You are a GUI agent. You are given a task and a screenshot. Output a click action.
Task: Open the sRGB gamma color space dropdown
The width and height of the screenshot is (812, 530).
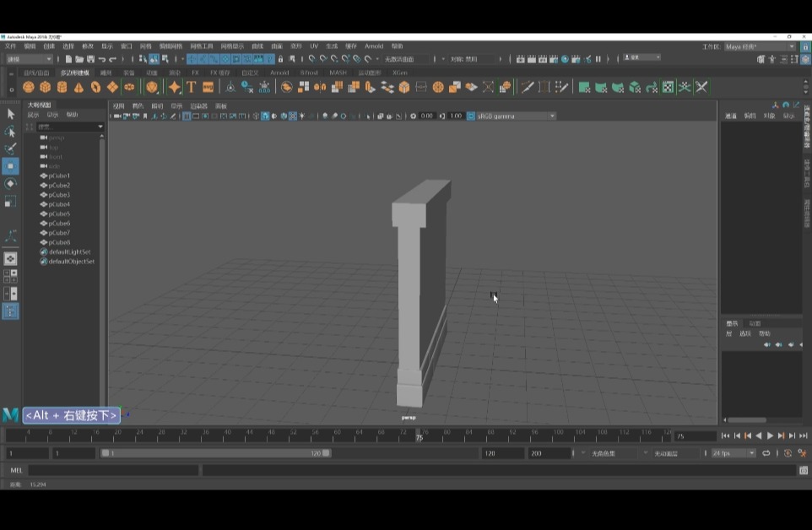(x=516, y=116)
